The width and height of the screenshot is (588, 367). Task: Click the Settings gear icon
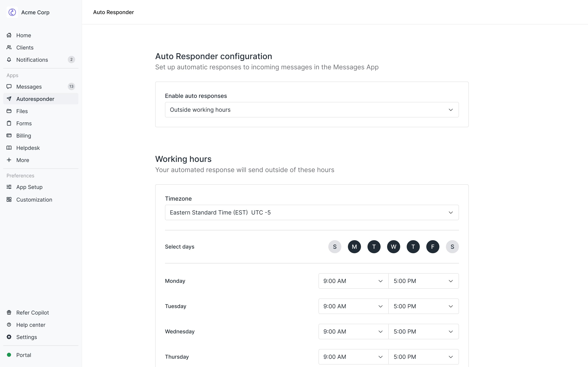pos(9,337)
